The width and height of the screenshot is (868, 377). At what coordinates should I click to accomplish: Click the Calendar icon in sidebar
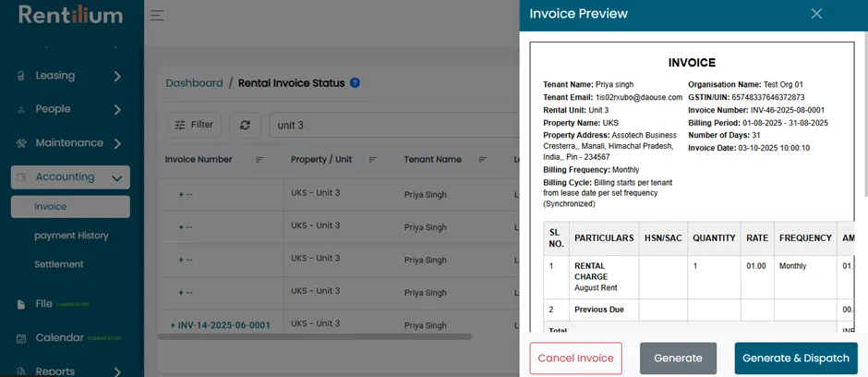21,338
